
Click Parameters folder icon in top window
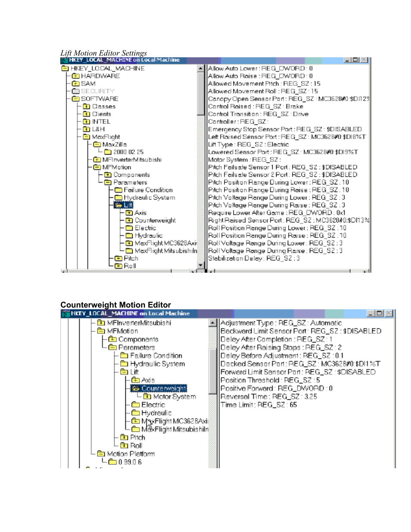pos(108,183)
